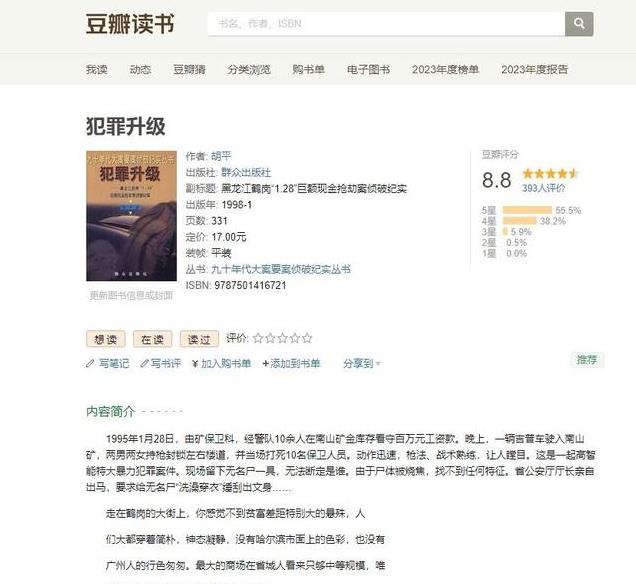Viewport: 636px width, 584px height.
Task: Mark book as 读过
Action: [199, 339]
